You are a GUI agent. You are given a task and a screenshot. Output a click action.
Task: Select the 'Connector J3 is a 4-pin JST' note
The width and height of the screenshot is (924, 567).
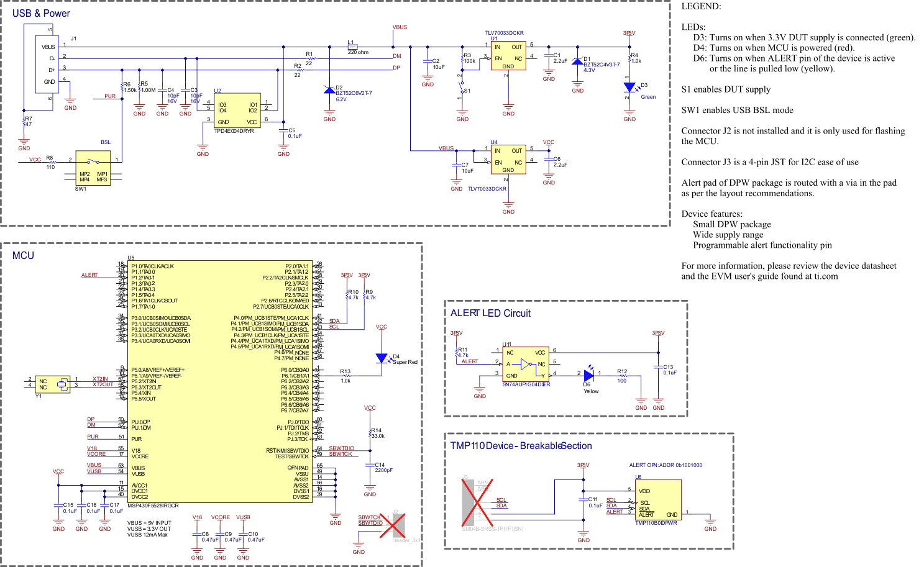tap(770, 162)
